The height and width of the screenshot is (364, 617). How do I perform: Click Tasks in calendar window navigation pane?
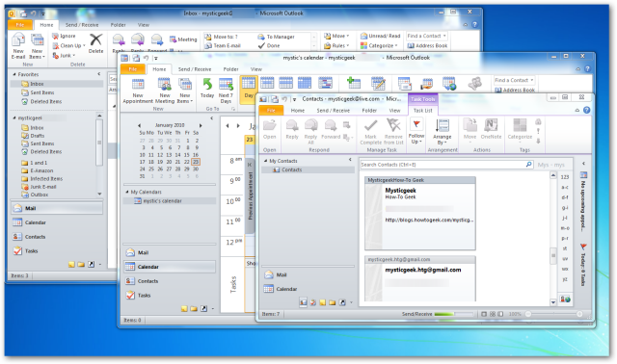click(x=139, y=296)
